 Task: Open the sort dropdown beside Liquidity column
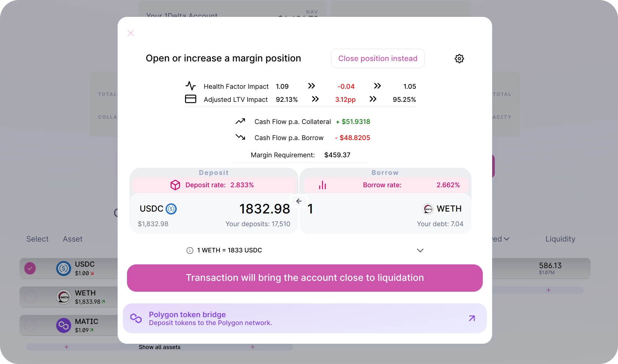(506, 239)
